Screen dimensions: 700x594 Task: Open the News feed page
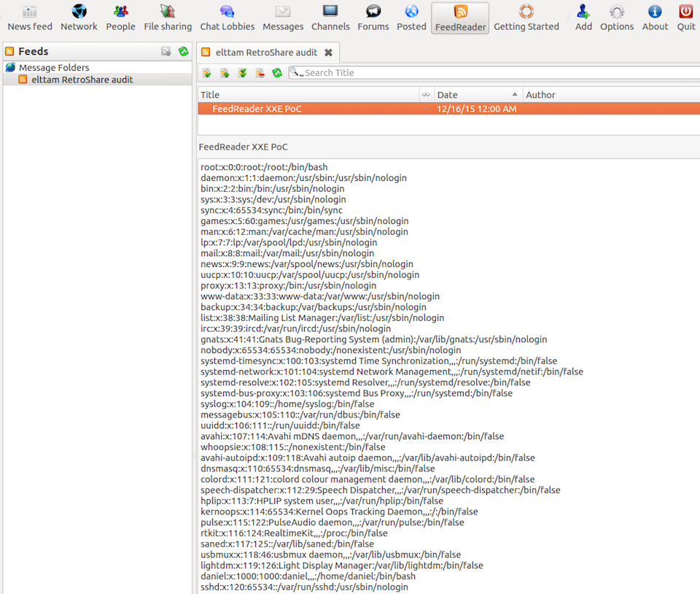pos(30,18)
